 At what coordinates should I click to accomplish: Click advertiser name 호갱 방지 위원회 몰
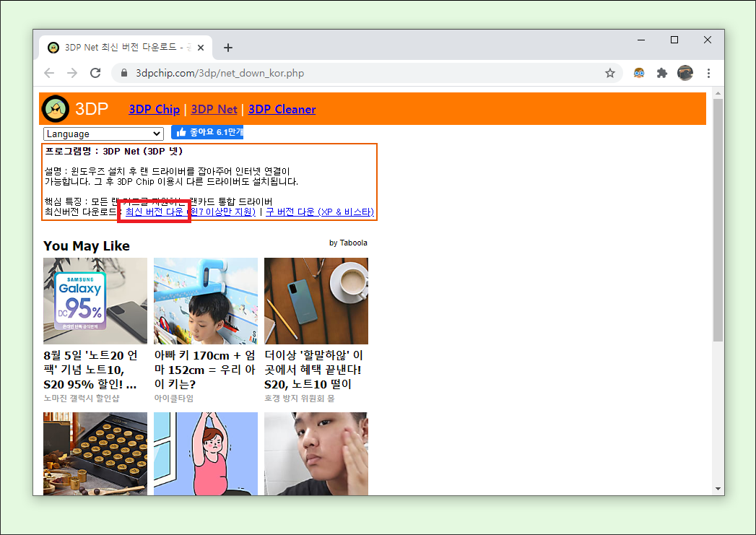[x=300, y=398]
